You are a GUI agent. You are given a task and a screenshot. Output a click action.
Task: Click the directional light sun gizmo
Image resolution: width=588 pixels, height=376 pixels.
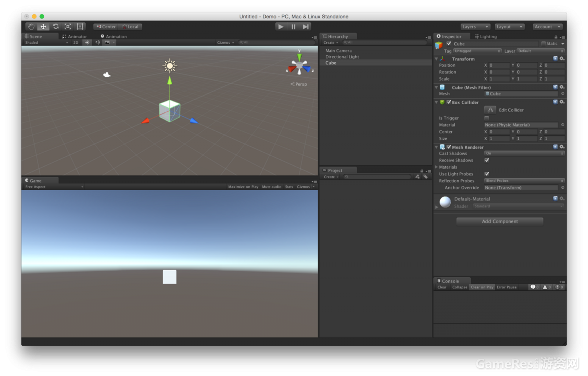170,66
